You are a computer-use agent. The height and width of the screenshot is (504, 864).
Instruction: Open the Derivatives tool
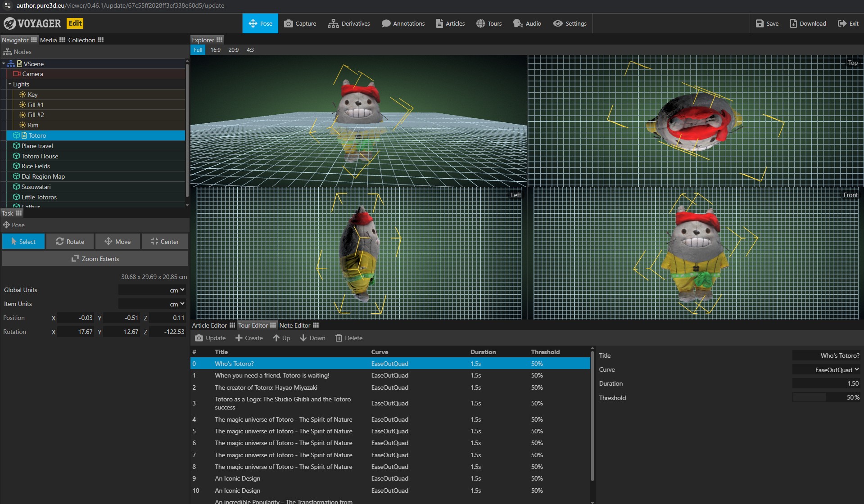tap(349, 23)
